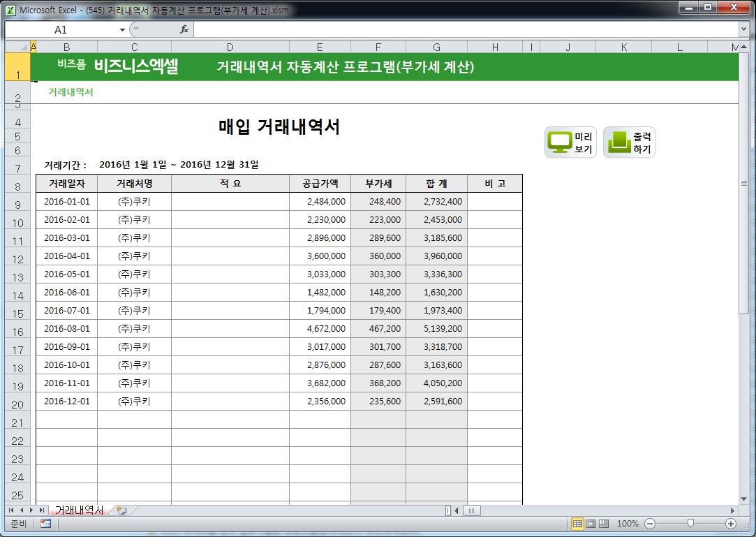Click the zoom in plus button
The image size is (756, 537).
(731, 524)
